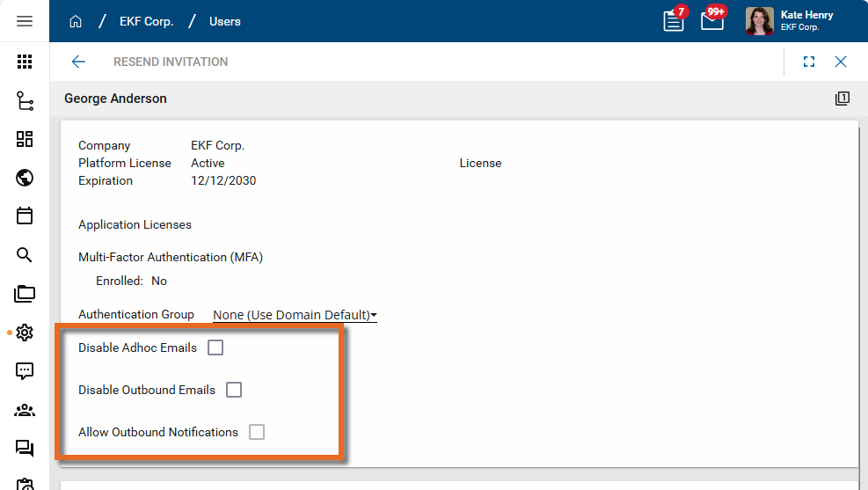The width and height of the screenshot is (868, 490).
Task: Go to EKF Corp. breadcrumb
Action: pos(146,21)
